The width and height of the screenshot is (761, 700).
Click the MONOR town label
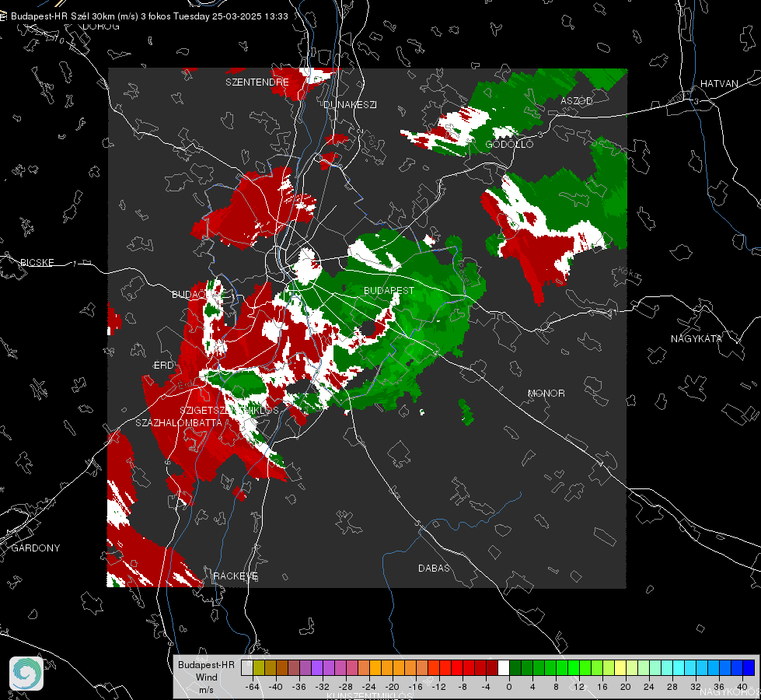tap(546, 393)
